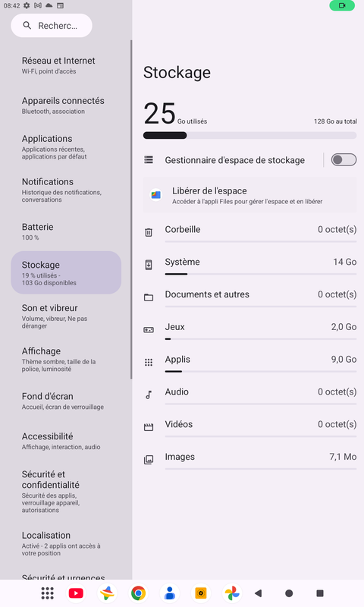Launch Chrome from the taskbar
The height and width of the screenshot is (607, 364).
138,593
